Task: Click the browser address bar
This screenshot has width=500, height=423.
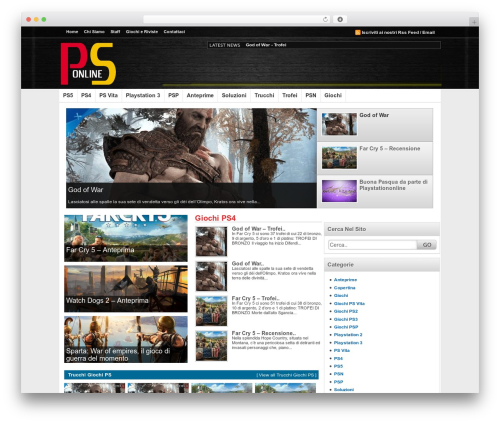Action: 237,19
